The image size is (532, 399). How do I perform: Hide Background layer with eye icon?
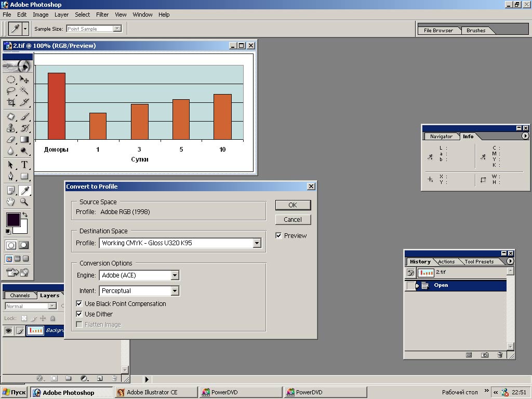(9, 330)
